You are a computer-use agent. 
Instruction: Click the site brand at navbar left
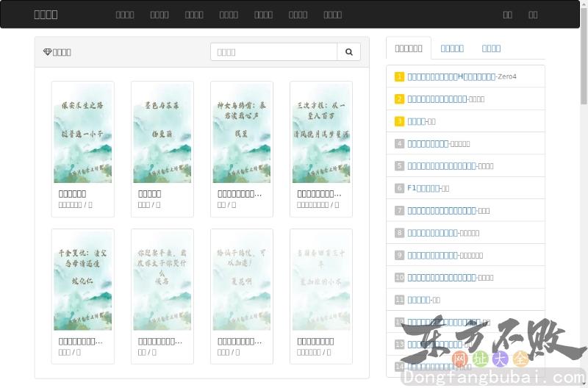pos(46,14)
